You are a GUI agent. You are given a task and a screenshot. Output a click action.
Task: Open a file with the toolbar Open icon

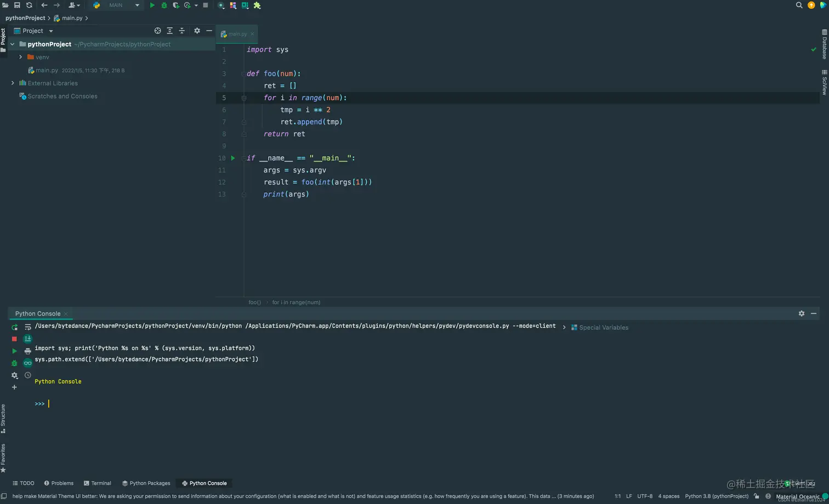pos(5,5)
